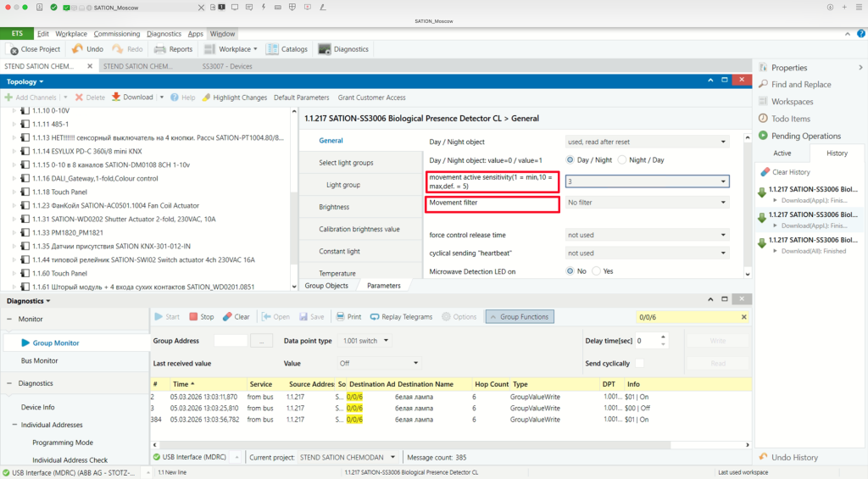Click the blue help icon at top right
This screenshot has height=479, width=868.
click(x=861, y=34)
